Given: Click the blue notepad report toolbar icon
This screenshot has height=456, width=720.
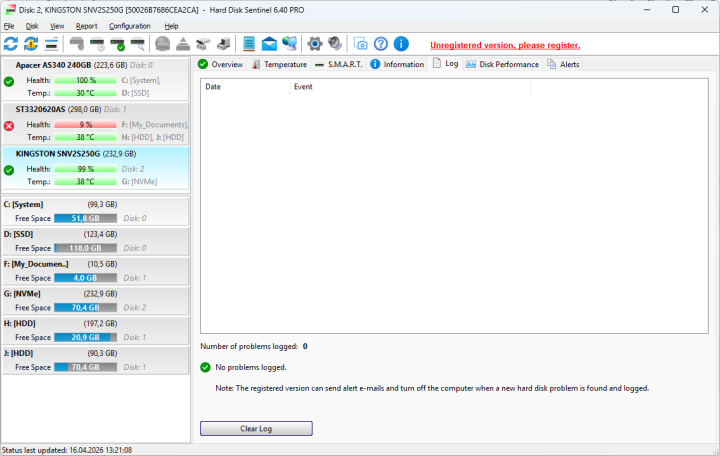Looking at the screenshot, I should [x=249, y=44].
